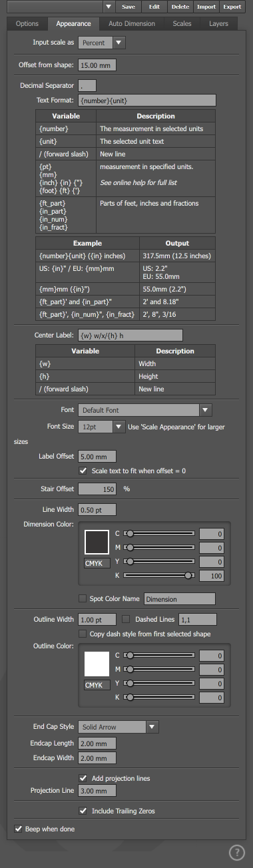Click the Offset from shape field
Screen dimensions: 253x868
[x=97, y=65]
